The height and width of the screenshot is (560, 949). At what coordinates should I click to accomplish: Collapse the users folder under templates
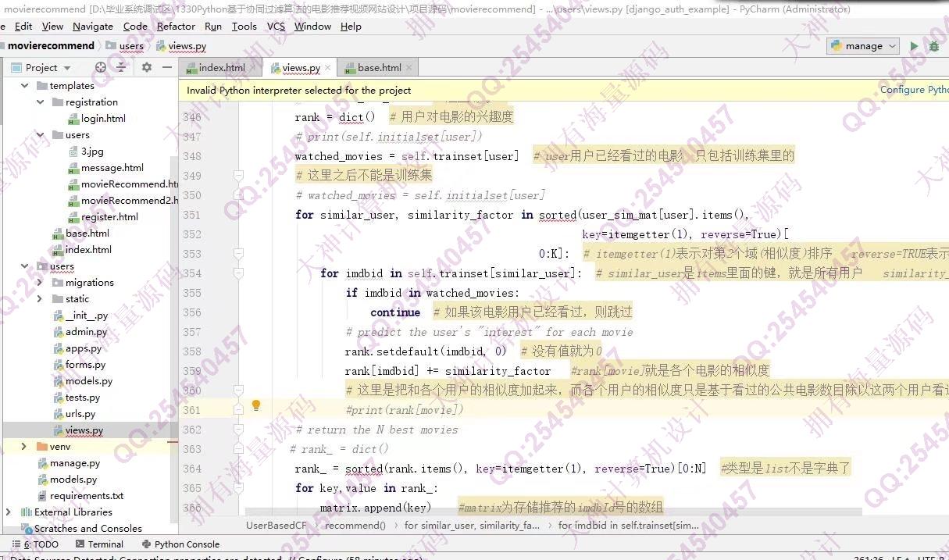(41, 135)
